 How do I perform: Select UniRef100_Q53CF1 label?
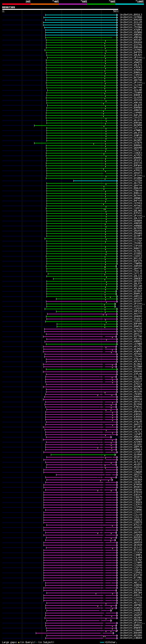(x=131, y=161)
